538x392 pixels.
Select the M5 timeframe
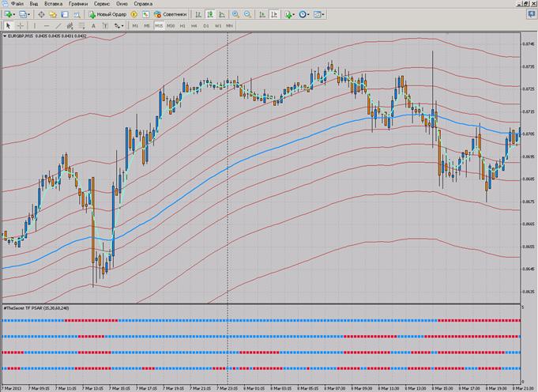(x=147, y=26)
